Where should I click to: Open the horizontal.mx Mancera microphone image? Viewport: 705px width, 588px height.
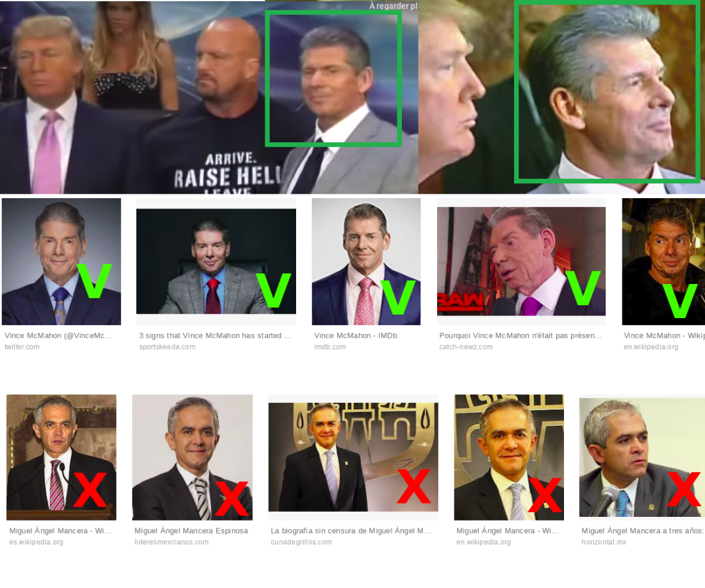(x=642, y=458)
